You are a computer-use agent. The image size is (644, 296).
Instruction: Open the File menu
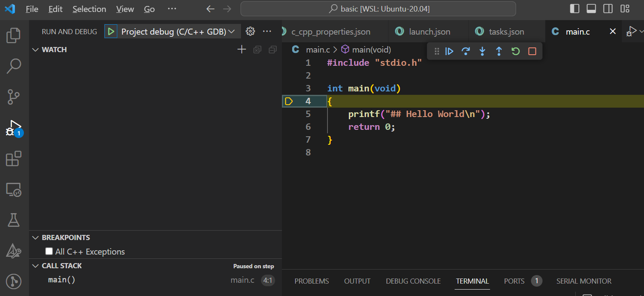32,9
